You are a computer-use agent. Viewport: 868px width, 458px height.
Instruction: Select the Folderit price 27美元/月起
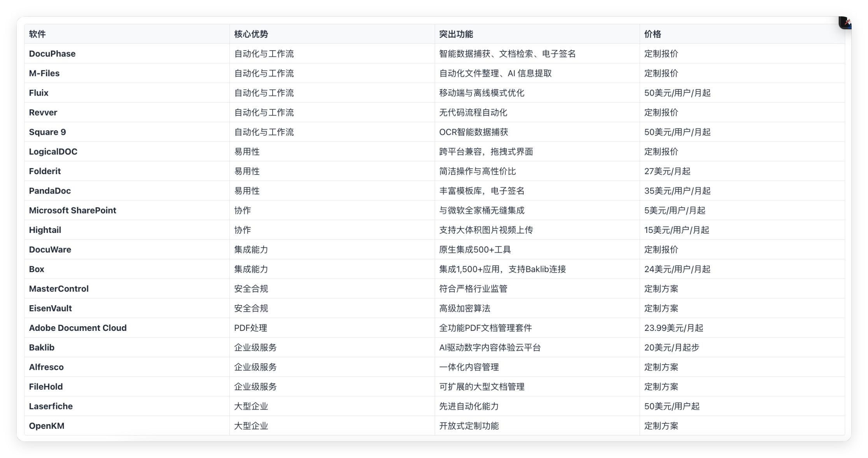click(x=667, y=171)
